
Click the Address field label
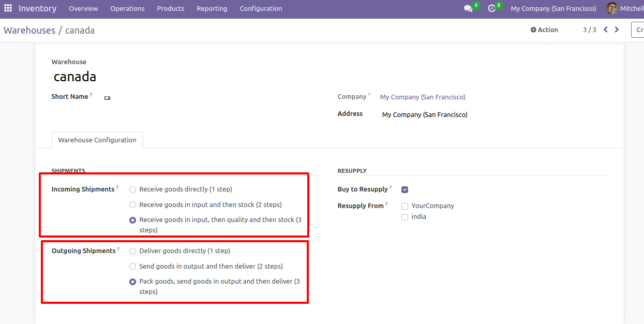pos(350,114)
